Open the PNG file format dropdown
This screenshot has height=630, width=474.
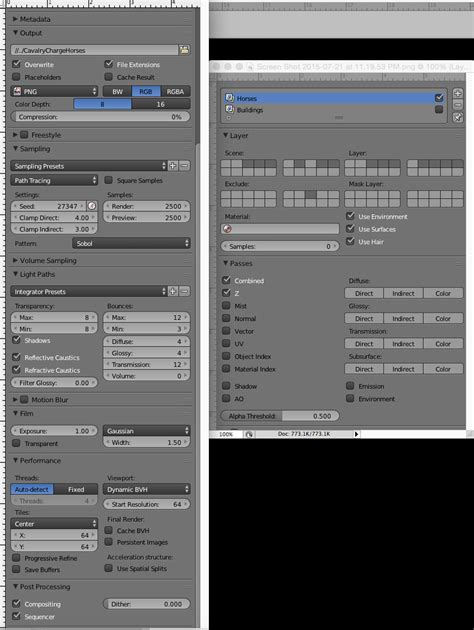point(54,91)
